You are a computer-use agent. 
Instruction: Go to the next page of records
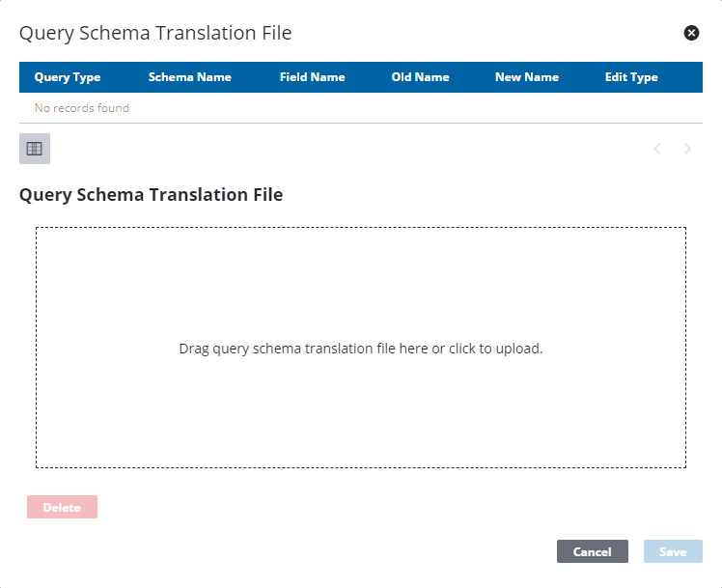point(687,149)
